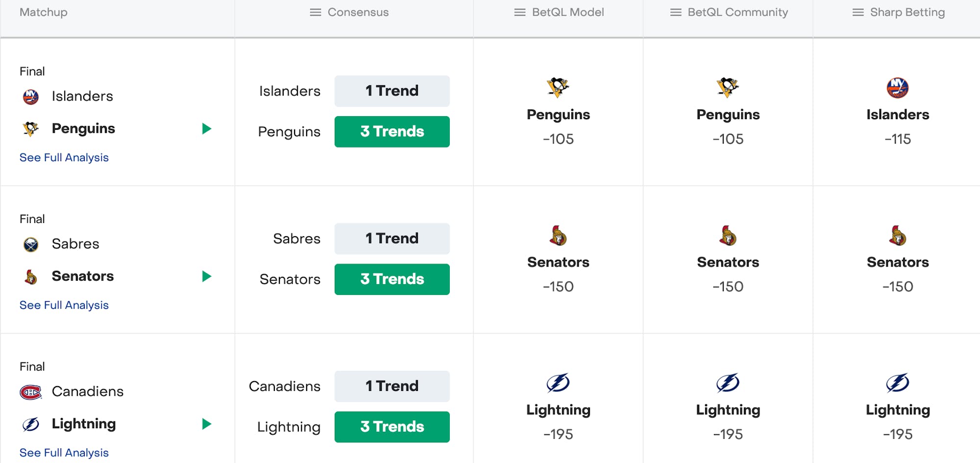This screenshot has width=980, height=463.
Task: Open the Sharp Betting column menu
Action: [858, 12]
